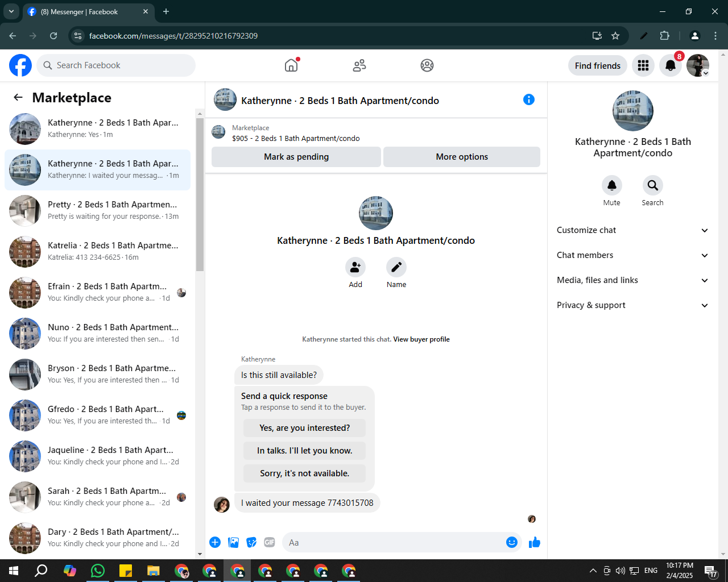Attach a photo using the image icon
728x582 pixels.
point(233,542)
